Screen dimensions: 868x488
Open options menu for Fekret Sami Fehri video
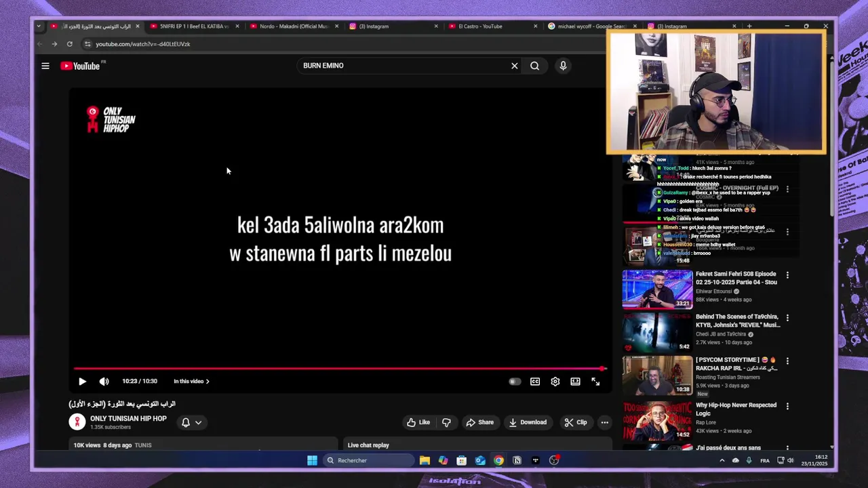tap(787, 275)
